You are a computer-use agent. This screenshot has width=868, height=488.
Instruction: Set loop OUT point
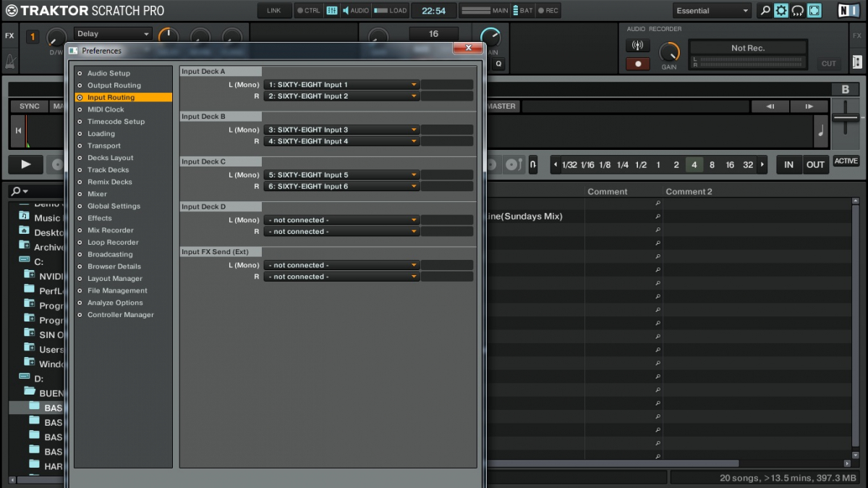click(815, 164)
